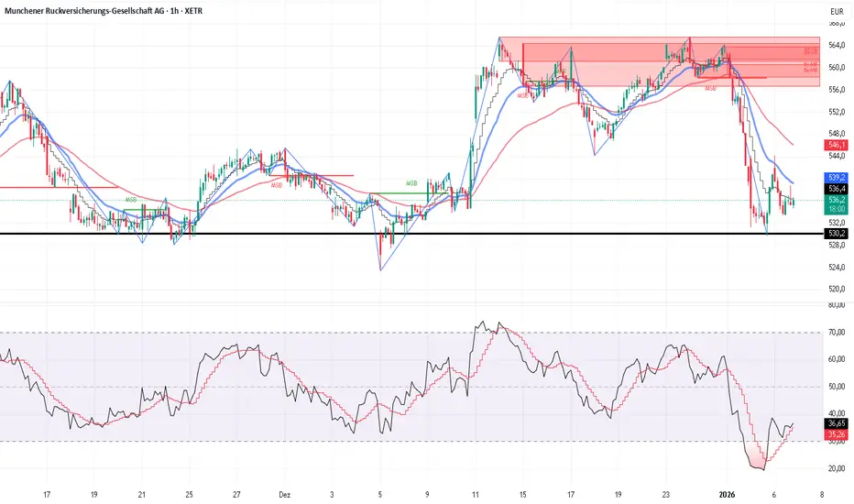Click the 70,00 RSI axis level
The height and width of the screenshot is (504, 854).
(x=837, y=333)
